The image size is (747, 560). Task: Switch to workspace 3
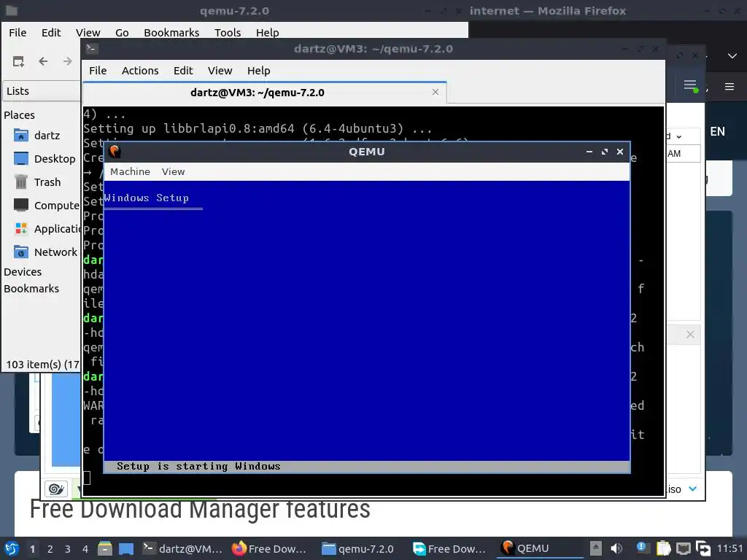[68, 549]
